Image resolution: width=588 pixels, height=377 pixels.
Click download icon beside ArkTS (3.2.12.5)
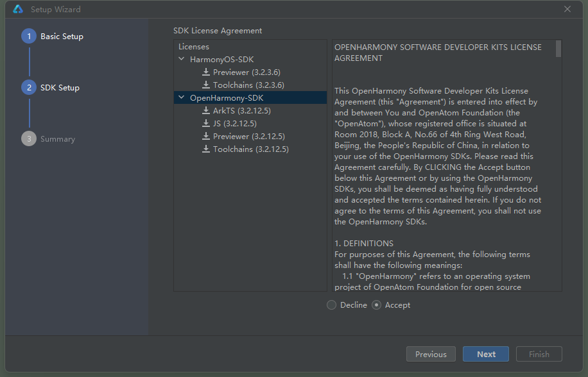pos(206,111)
